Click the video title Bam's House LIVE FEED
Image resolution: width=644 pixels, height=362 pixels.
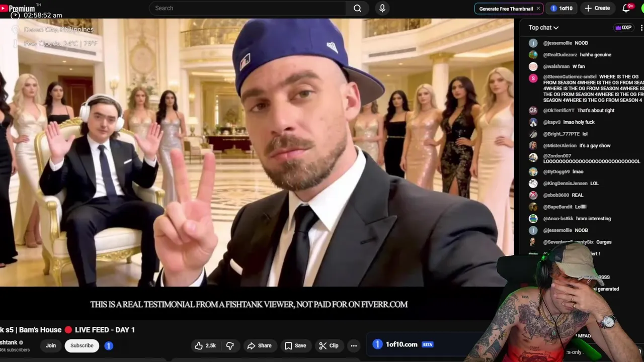[x=67, y=330]
